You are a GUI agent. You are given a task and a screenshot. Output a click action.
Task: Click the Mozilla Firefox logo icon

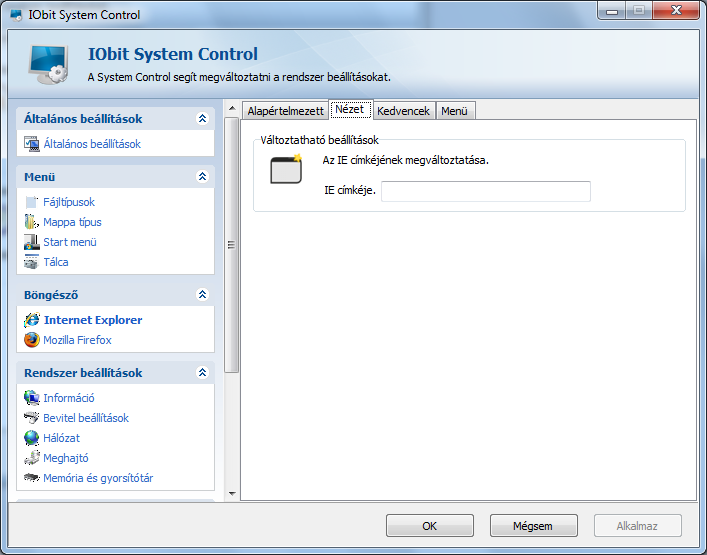(32, 340)
